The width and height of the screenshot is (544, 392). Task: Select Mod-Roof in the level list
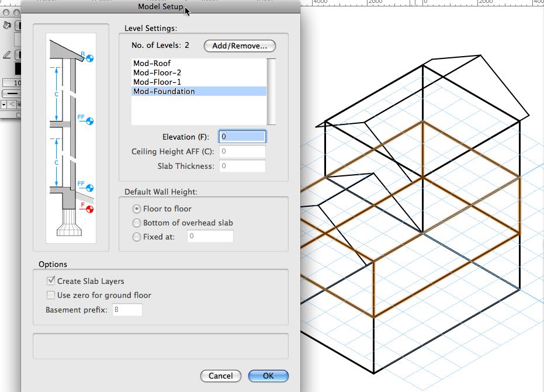pyautogui.click(x=199, y=63)
